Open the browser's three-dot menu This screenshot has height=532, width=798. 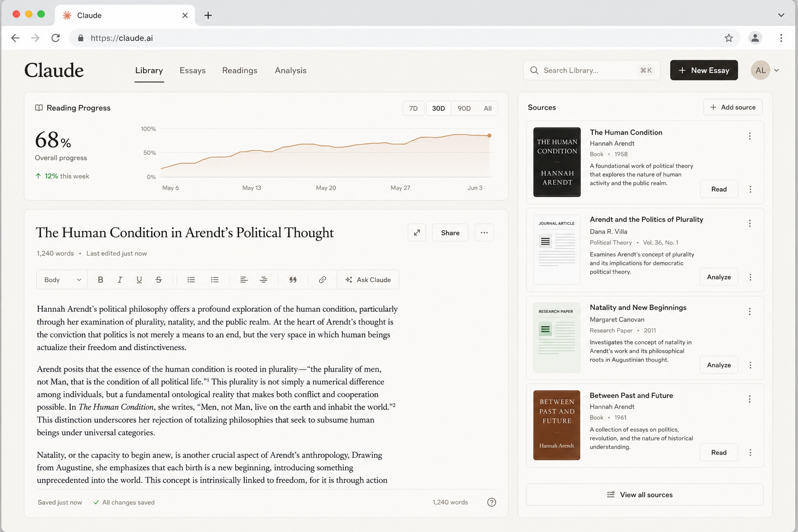tap(781, 38)
